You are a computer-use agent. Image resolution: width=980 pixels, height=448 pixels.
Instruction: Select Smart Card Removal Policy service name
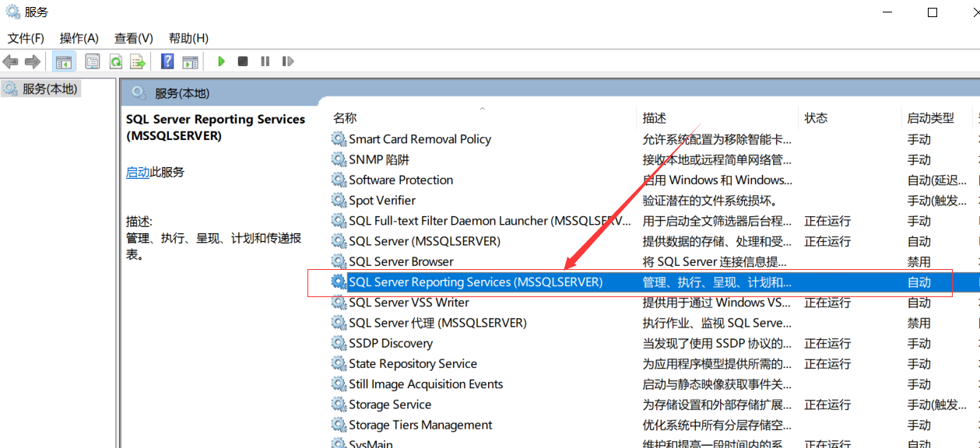(420, 139)
